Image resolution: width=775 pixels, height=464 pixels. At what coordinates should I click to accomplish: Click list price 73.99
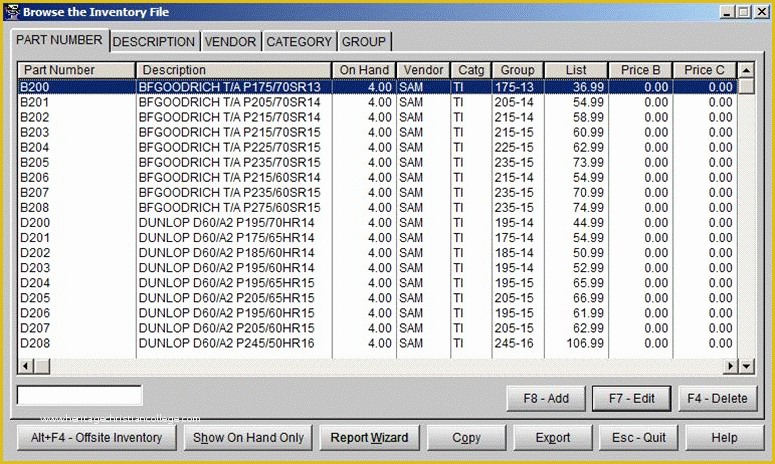coord(588,163)
